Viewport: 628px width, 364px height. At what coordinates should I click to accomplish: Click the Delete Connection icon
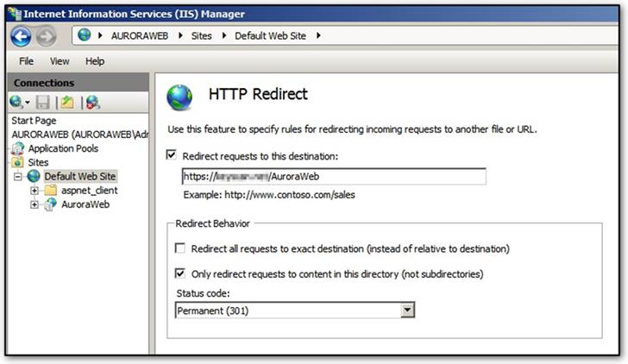coord(92,103)
